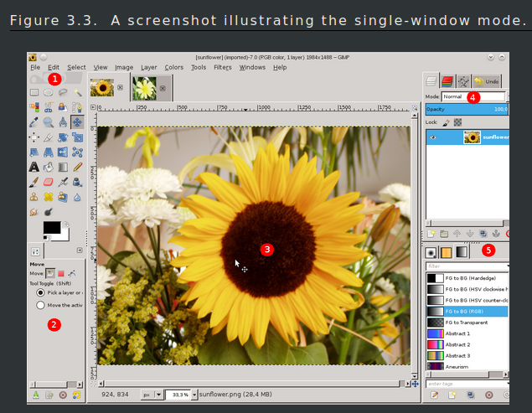The width and height of the screenshot is (532, 413).
Task: Select the Cage Transform tool
Action: coord(77,152)
